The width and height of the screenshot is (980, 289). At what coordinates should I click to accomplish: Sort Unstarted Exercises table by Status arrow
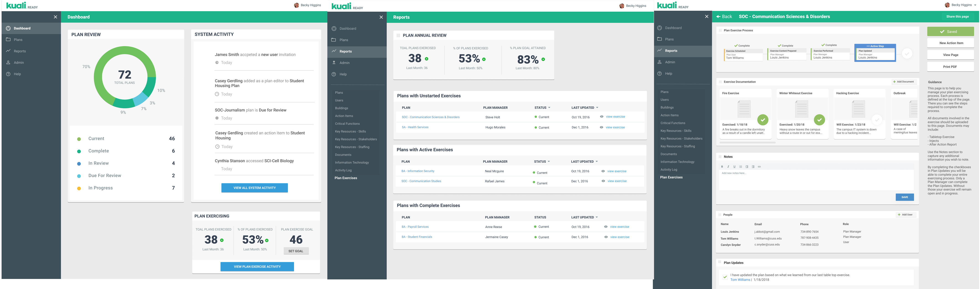tap(549, 108)
